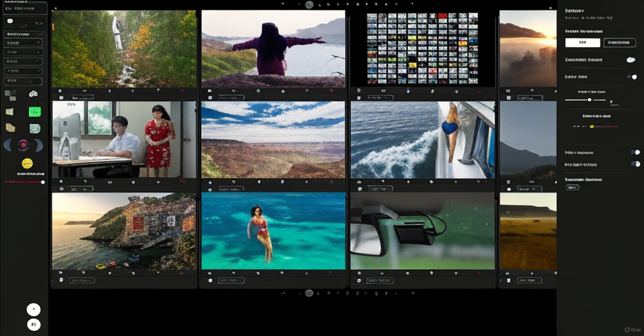
Task: Select the white highlighted segment in the right panel
Action: click(582, 43)
